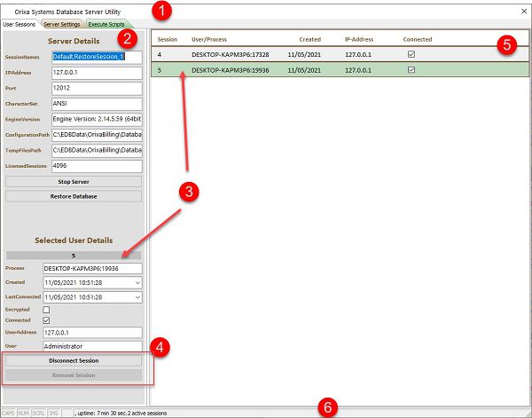Image resolution: width=532 pixels, height=418 pixels.
Task: Click the Process field in Selected User Details
Action: pos(92,268)
